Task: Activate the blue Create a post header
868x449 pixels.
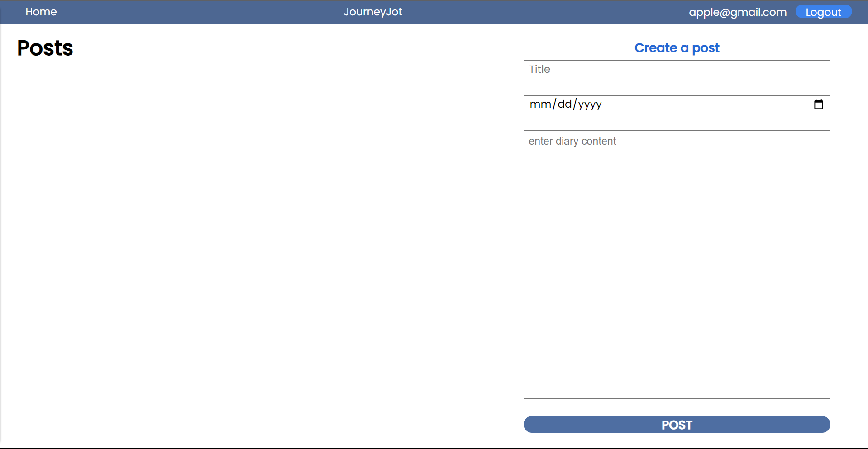Action: 677,47
